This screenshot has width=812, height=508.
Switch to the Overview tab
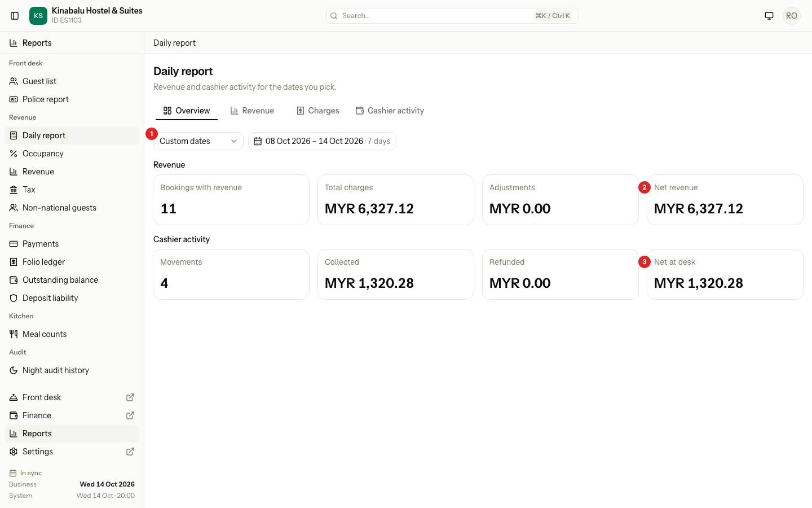tap(187, 111)
